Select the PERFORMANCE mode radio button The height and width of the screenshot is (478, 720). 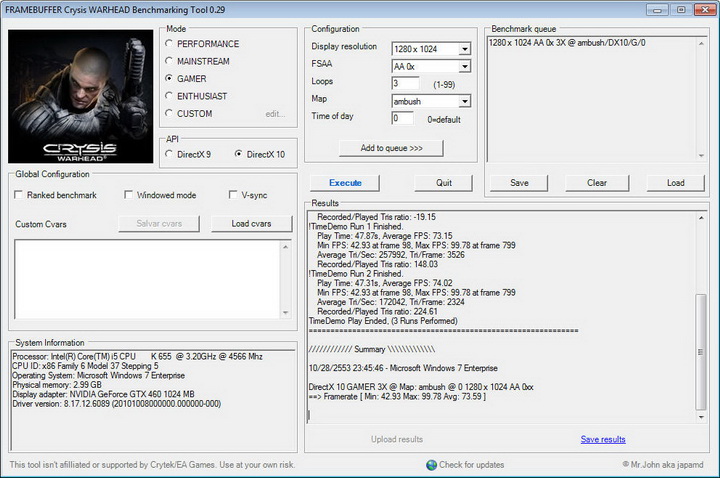point(169,44)
